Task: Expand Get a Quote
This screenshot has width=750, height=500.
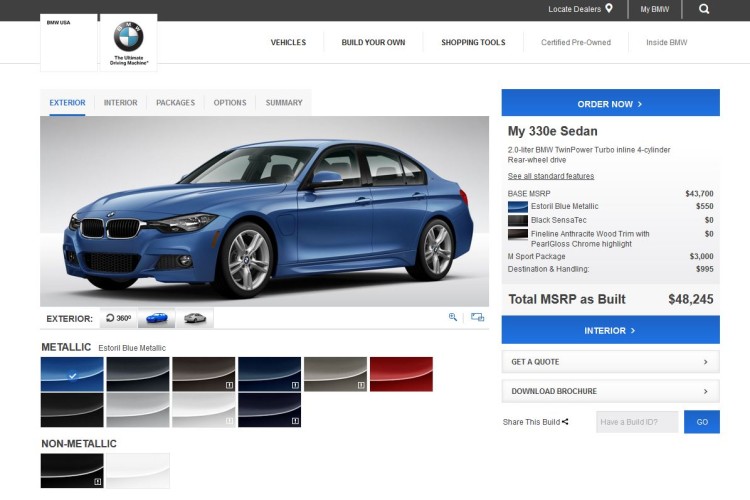Action: (x=610, y=362)
